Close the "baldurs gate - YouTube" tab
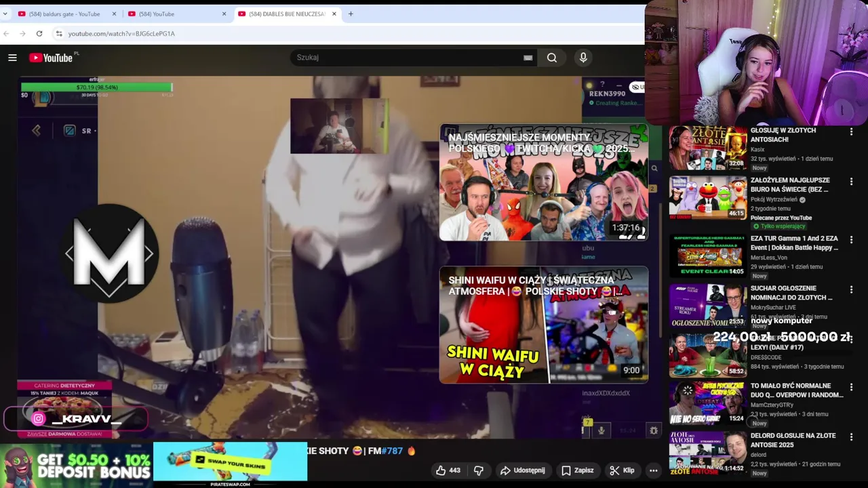Viewport: 868px width, 488px height. click(x=114, y=14)
